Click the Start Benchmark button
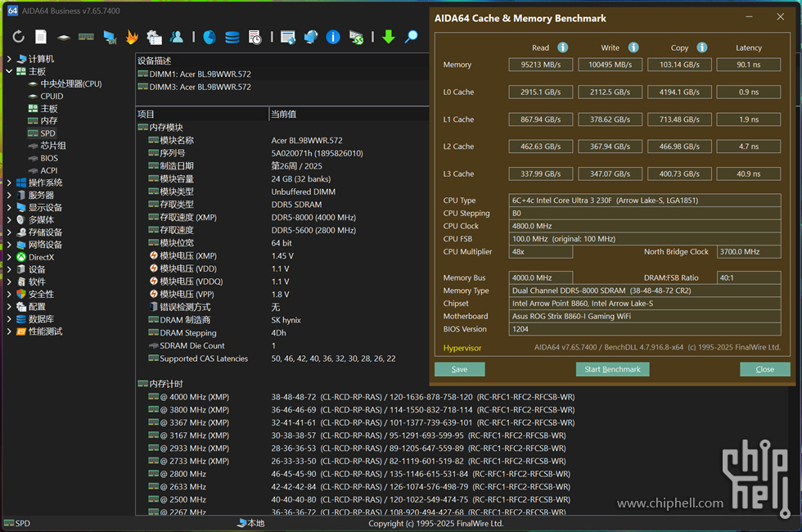 click(x=612, y=369)
